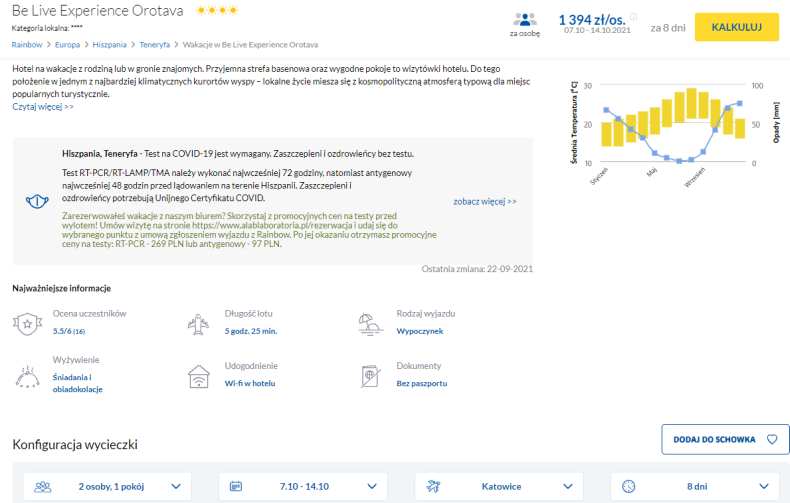
Task: Click the flight length airplane icon
Action: coord(198,324)
